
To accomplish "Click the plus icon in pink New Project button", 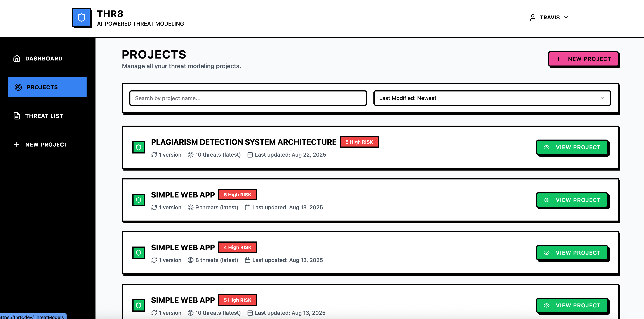I will [558, 59].
